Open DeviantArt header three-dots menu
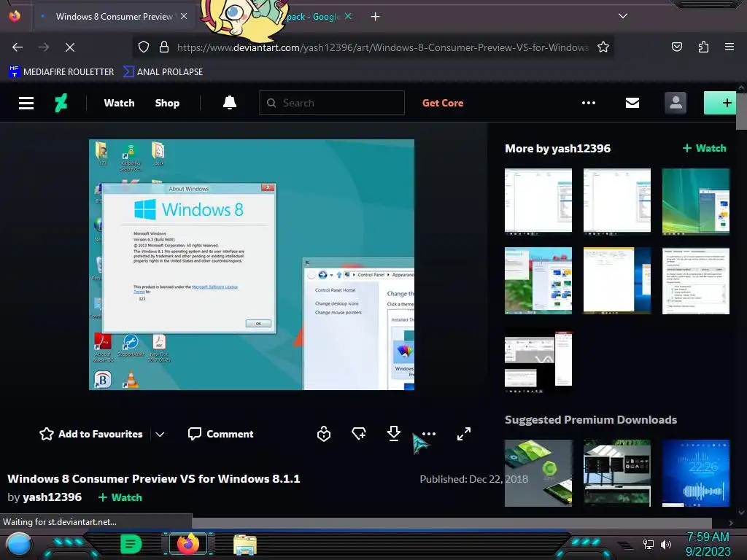 tap(589, 103)
